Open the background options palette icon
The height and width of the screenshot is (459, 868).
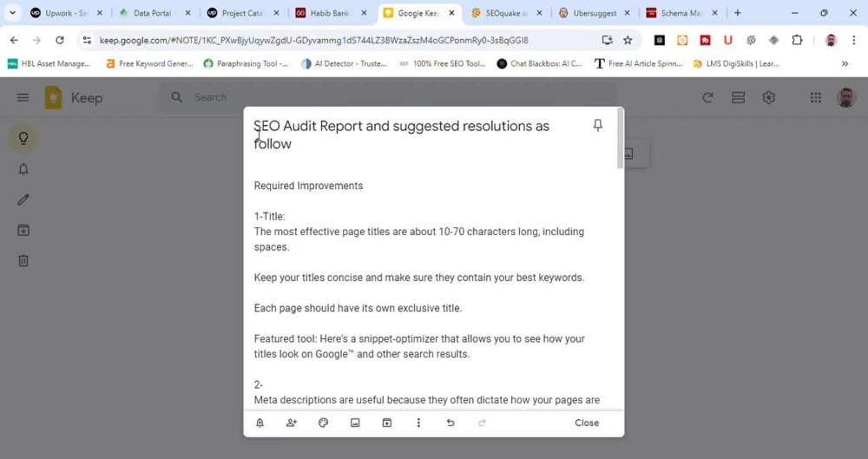click(323, 423)
